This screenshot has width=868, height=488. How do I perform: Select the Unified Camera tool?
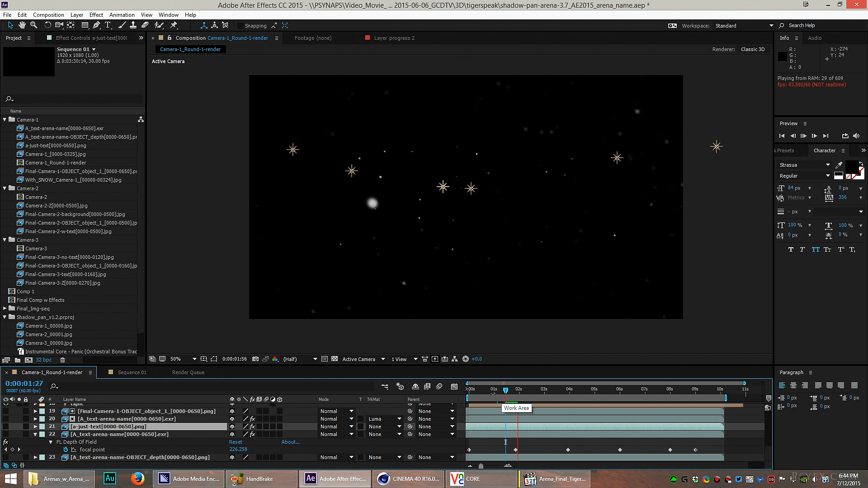pyautogui.click(x=59, y=25)
